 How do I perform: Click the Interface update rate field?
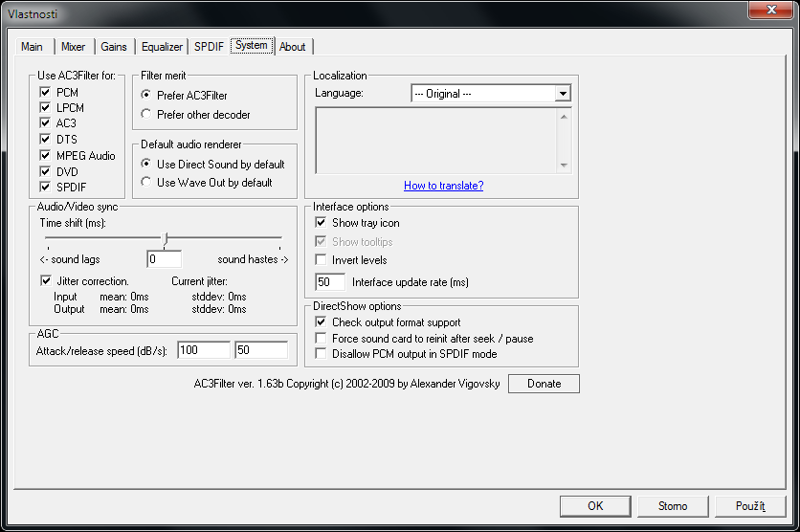pyautogui.click(x=330, y=282)
